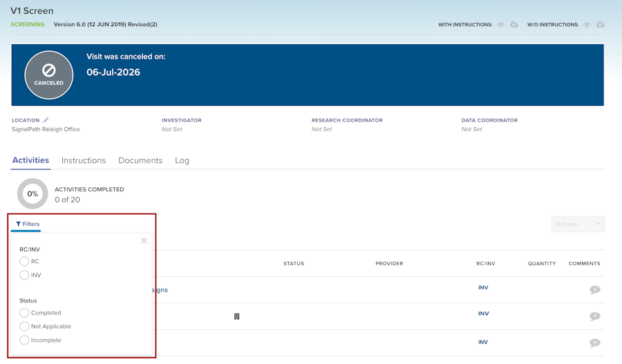Add comment on first INV row
This screenshot has width=622, height=364.
point(594,290)
